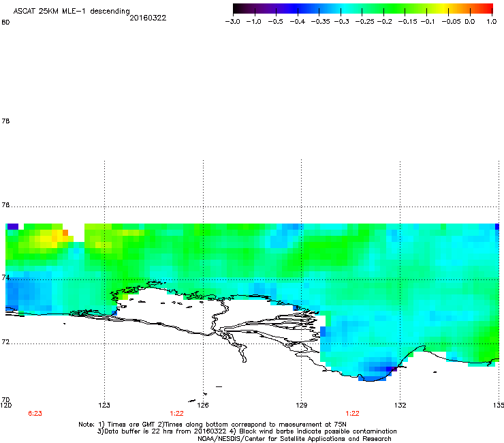Click the longitude label '132' on bottom axis
The height and width of the screenshot is (443, 504).
400,405
